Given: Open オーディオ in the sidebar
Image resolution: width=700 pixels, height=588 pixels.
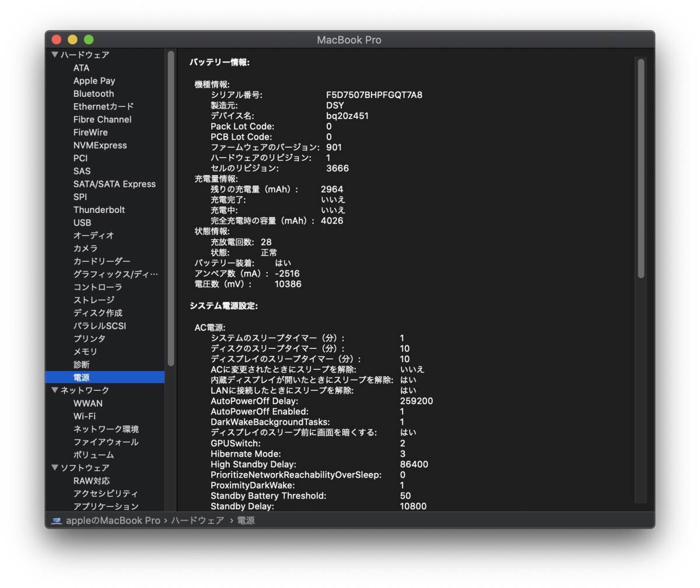Looking at the screenshot, I should 93,236.
